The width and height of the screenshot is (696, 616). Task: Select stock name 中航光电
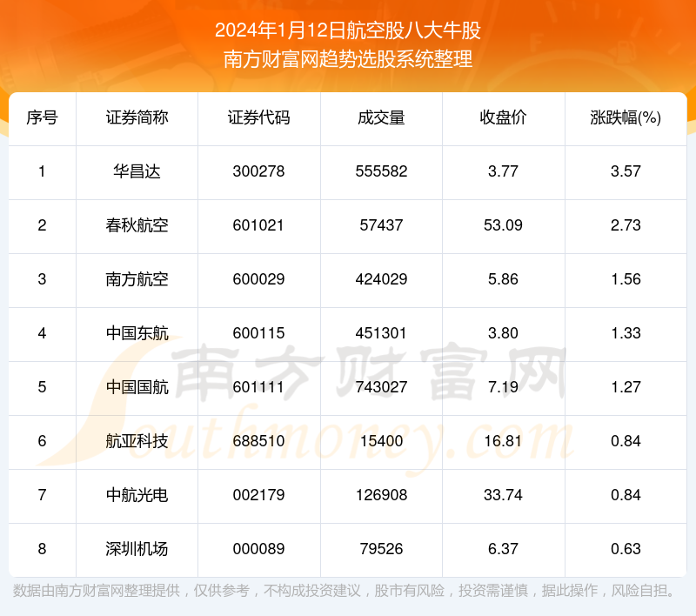(137, 495)
